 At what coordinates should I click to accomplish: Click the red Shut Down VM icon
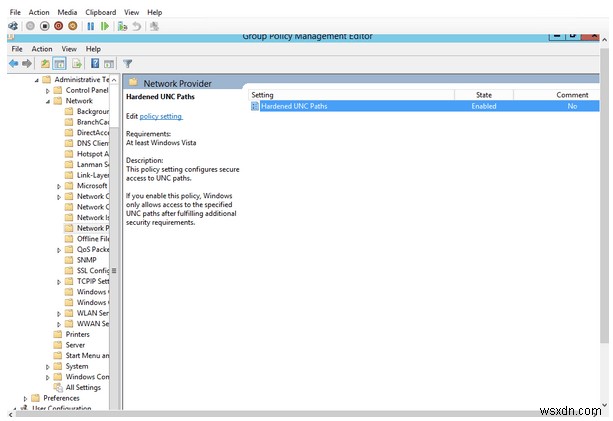pyautogui.click(x=58, y=25)
